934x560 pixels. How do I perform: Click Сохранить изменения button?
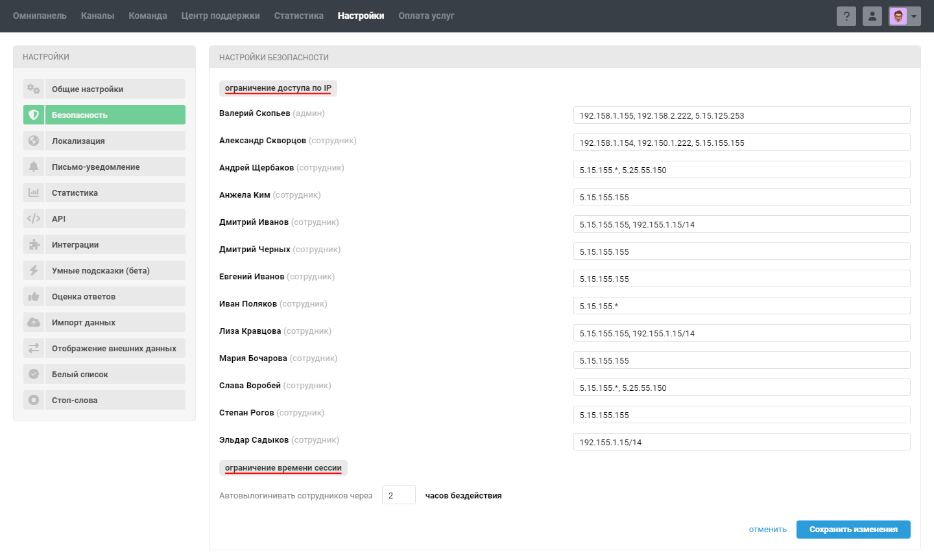pos(854,530)
